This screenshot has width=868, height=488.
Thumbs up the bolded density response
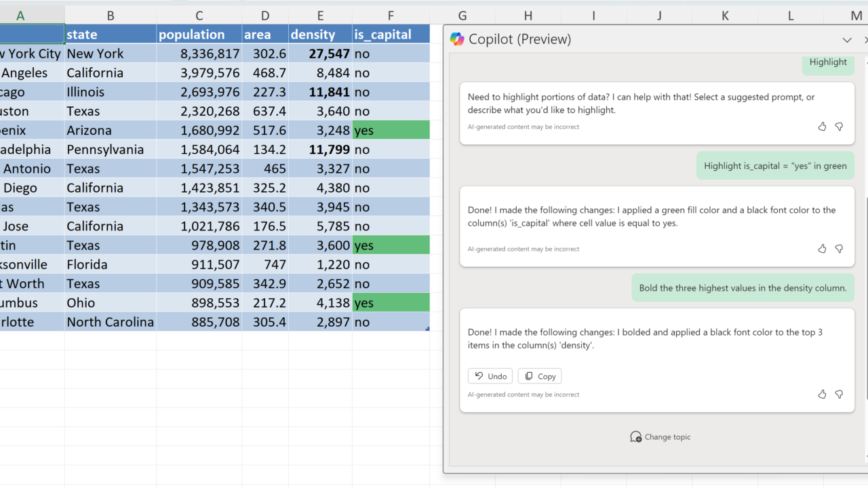coord(823,394)
